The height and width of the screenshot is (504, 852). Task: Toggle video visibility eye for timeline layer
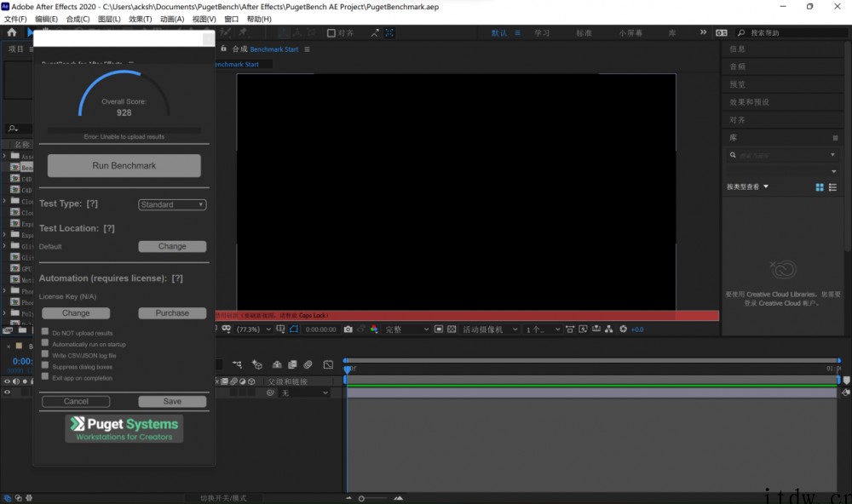click(7, 392)
